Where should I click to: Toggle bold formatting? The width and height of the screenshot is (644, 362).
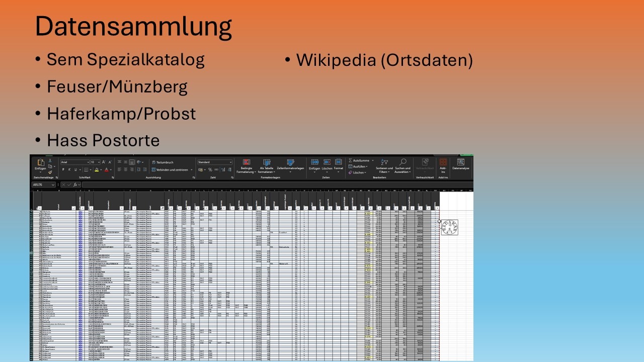tap(63, 170)
